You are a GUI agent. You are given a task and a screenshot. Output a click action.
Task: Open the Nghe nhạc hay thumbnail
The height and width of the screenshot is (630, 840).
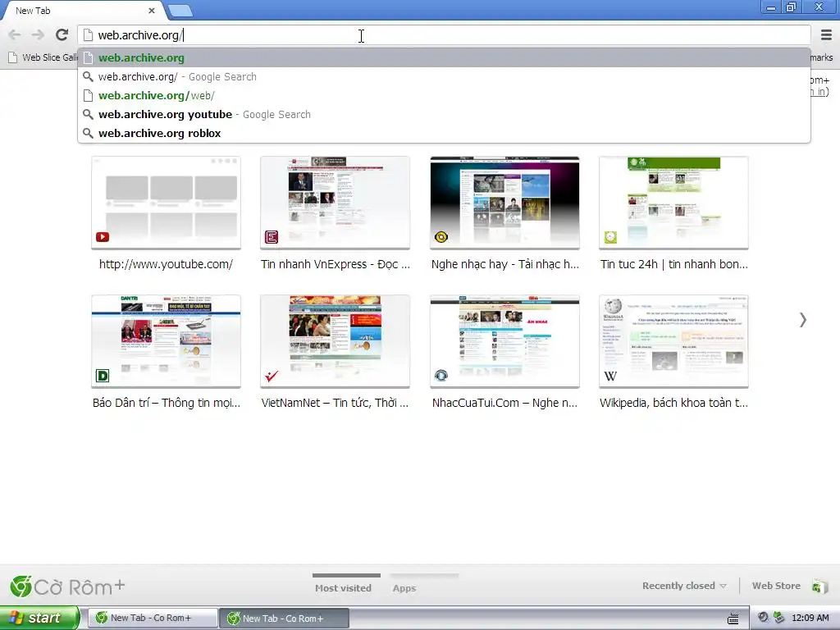[504, 203]
